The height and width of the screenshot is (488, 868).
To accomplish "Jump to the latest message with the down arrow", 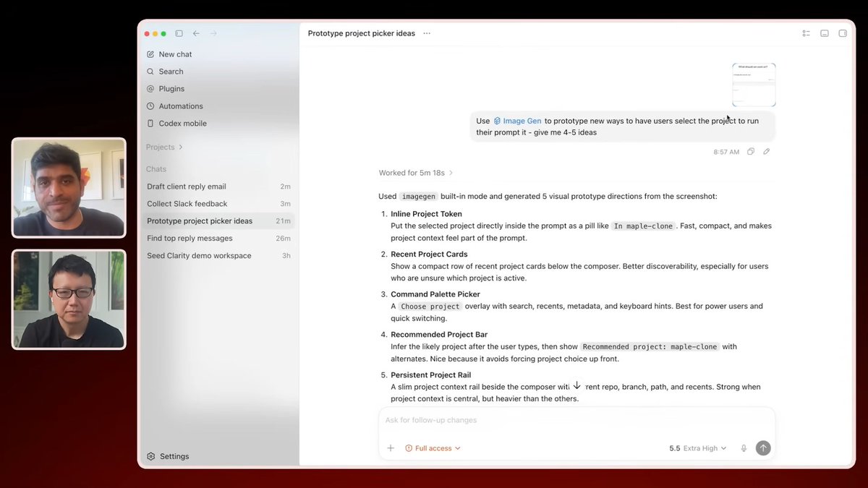I will pyautogui.click(x=576, y=386).
